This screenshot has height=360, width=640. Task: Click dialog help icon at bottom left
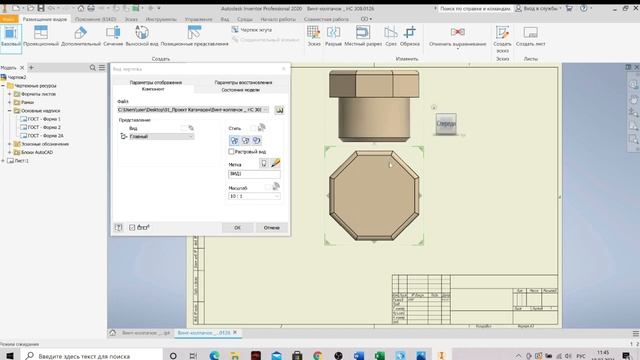[x=118, y=227]
